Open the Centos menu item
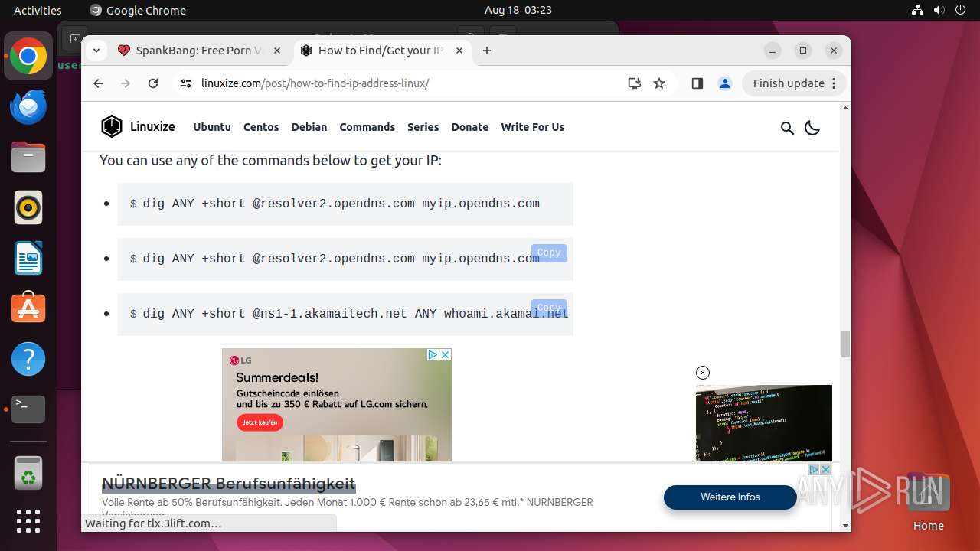This screenshot has width=980, height=551. coord(261,127)
